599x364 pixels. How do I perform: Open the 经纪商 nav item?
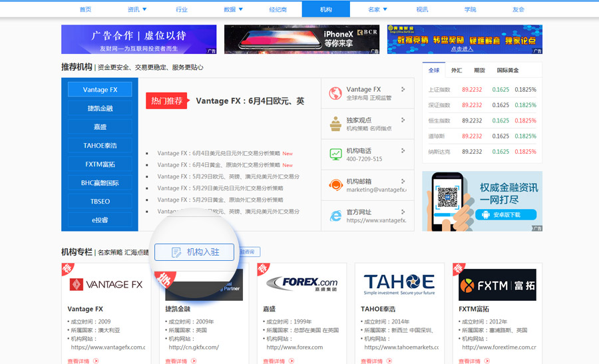pos(278,9)
